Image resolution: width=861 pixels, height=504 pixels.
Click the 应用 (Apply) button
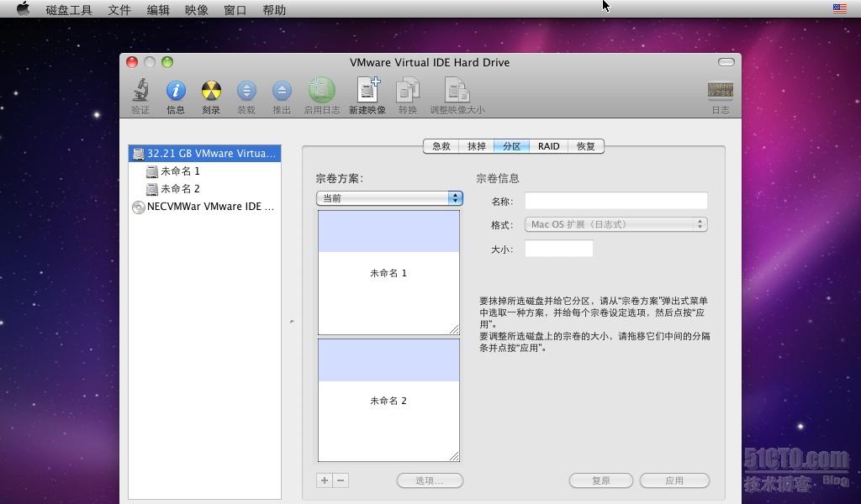click(674, 480)
